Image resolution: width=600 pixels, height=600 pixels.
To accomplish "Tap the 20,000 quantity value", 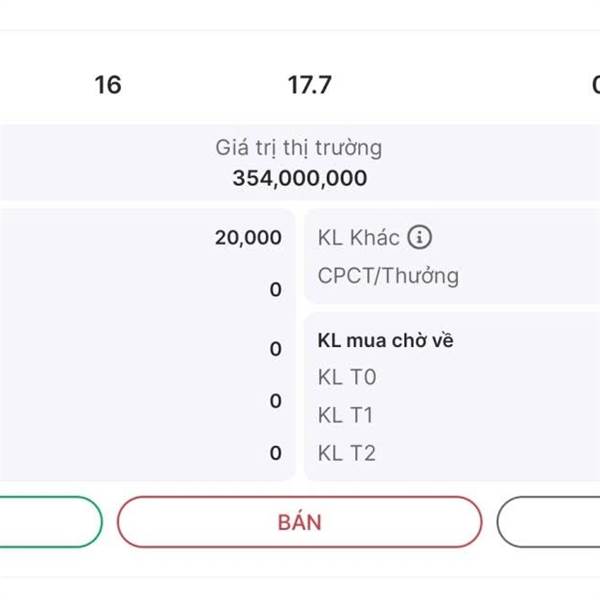I will tap(248, 238).
